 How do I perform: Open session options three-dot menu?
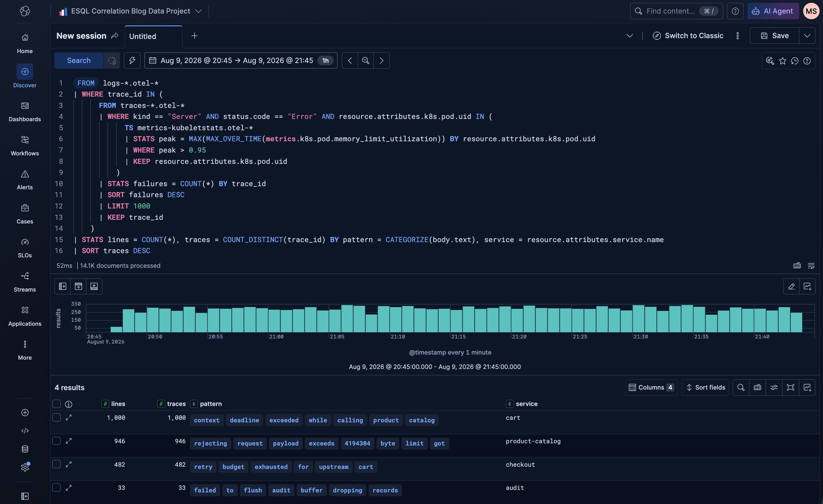coord(737,36)
